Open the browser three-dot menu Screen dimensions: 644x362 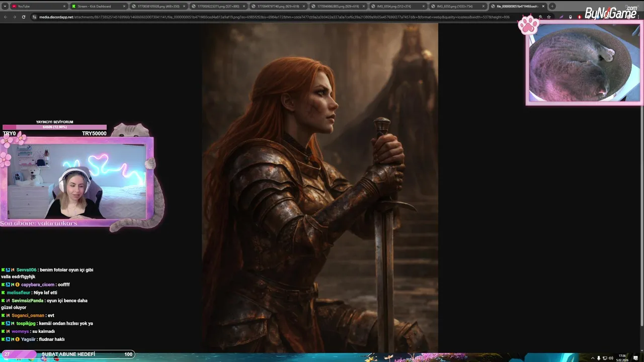click(638, 17)
